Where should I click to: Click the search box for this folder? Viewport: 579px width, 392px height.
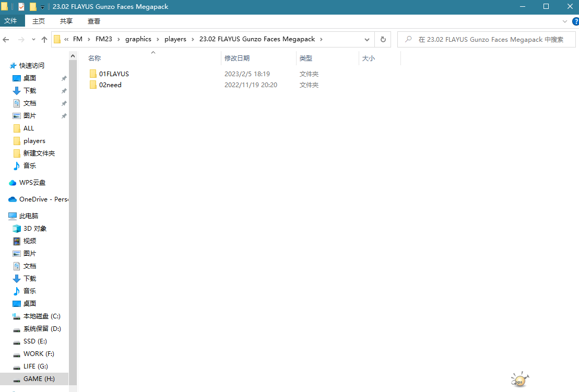click(486, 40)
